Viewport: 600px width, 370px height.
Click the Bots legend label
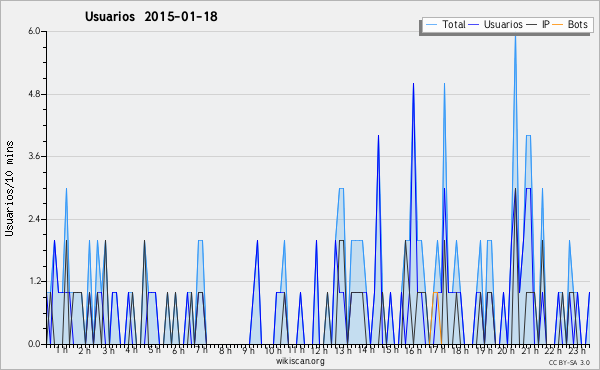tap(577, 24)
